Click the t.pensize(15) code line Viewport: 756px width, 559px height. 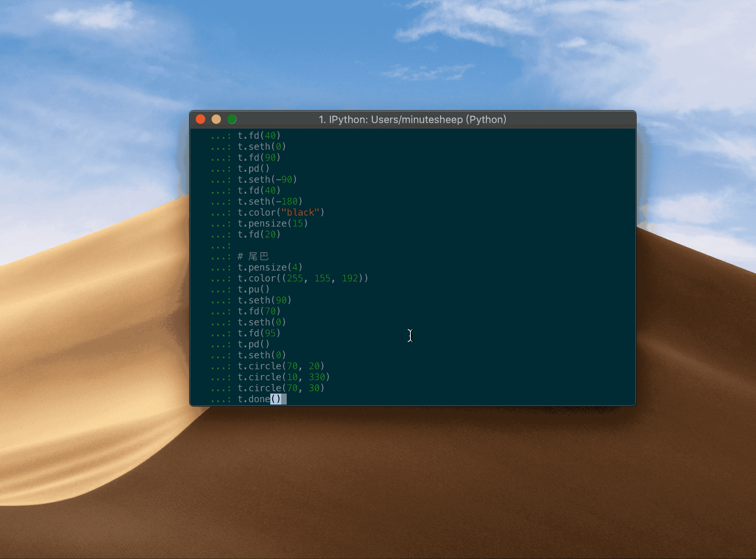[272, 223]
